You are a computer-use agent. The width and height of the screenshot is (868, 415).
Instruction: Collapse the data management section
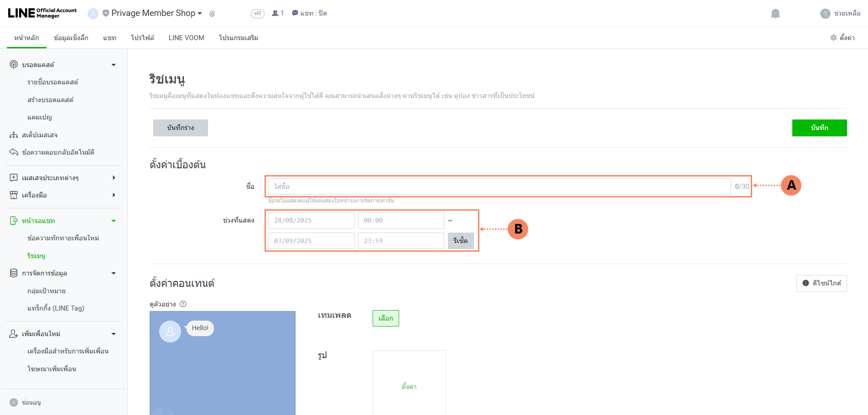114,273
